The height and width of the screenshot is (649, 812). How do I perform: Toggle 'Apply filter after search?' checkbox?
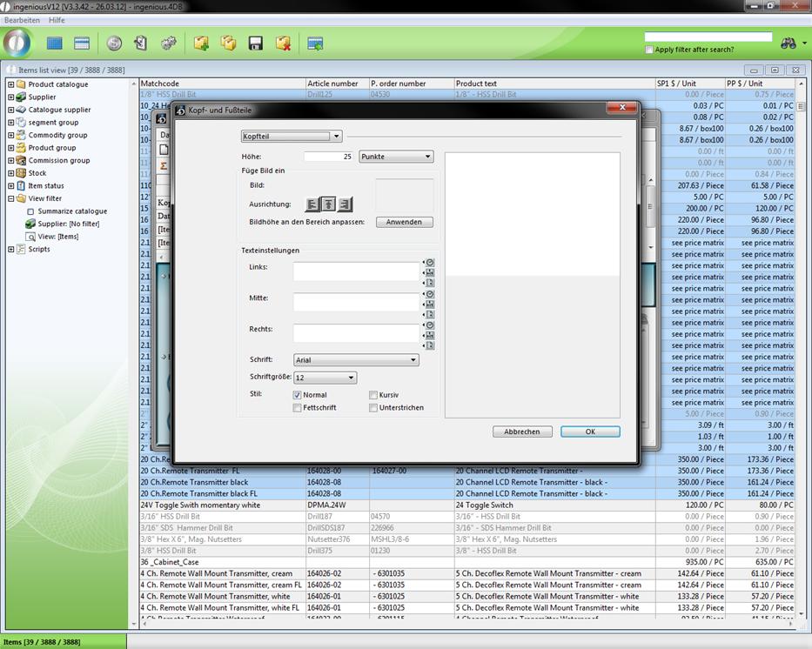tap(649, 50)
